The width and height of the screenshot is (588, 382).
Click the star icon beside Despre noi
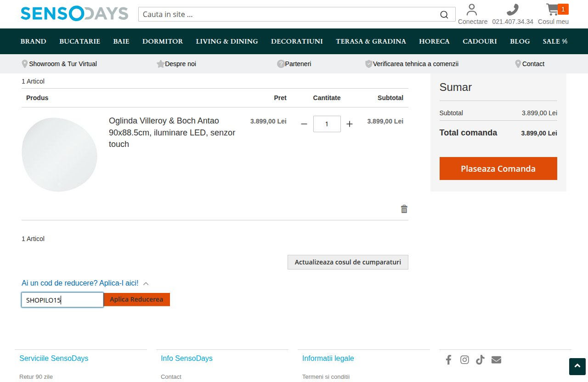tap(160, 64)
